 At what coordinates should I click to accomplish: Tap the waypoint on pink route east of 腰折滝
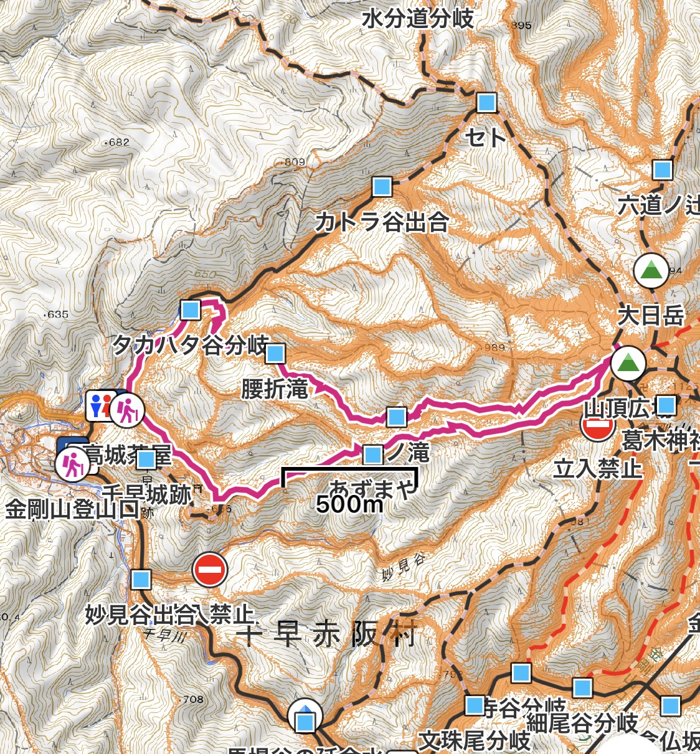[397, 417]
